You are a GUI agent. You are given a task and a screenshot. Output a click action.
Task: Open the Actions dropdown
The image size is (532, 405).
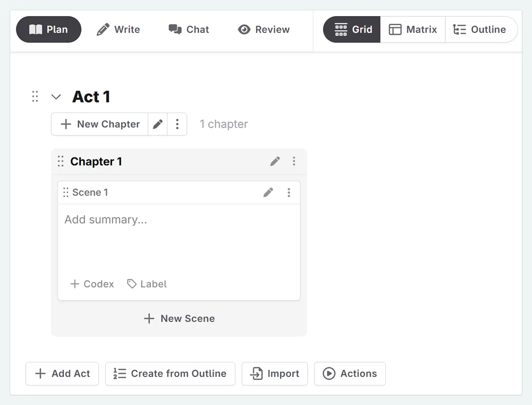click(x=350, y=373)
